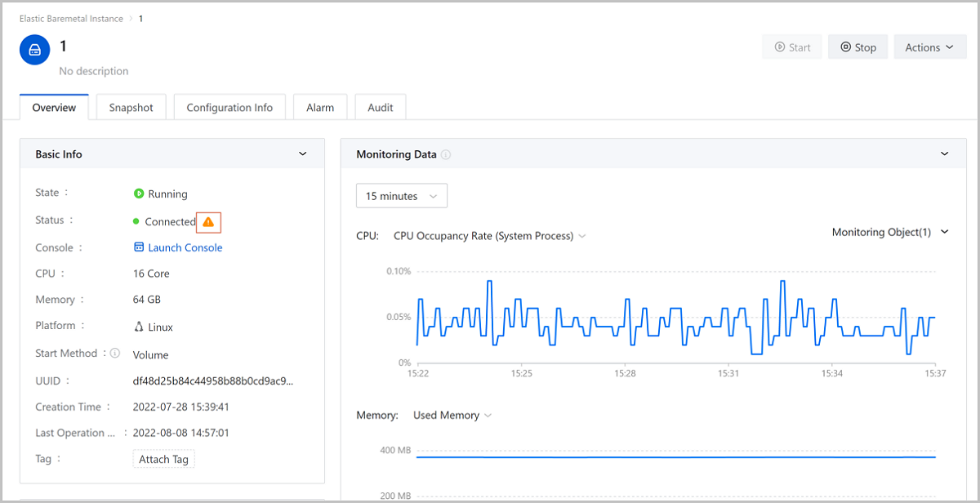This screenshot has height=503, width=980.
Task: Open the Actions dropdown menu
Action: (x=929, y=47)
